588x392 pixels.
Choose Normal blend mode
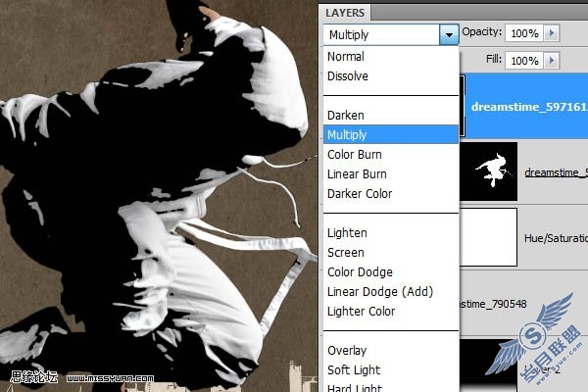(391, 56)
